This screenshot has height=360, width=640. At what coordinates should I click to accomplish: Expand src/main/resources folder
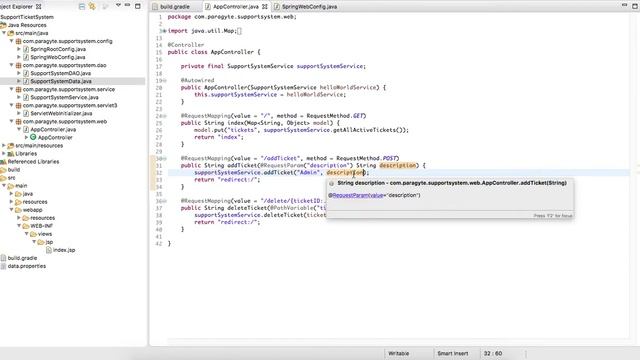coord(4,146)
